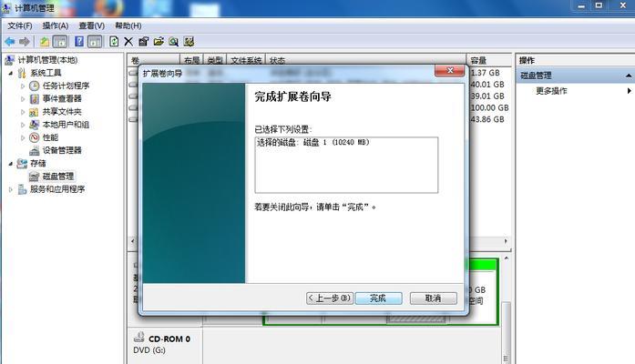This screenshot has width=635, height=364.
Task: Click the Task Scheduler clock icon in the tree
Action: [x=35, y=86]
